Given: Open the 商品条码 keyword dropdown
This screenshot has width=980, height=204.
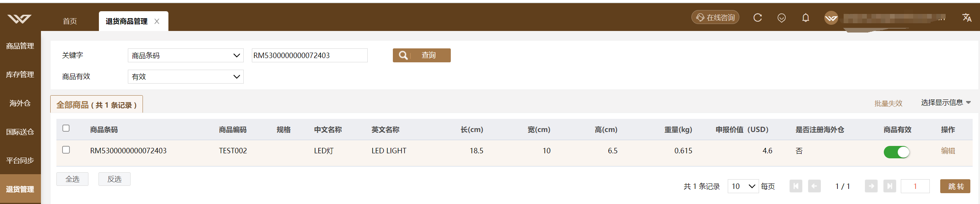Looking at the screenshot, I should pyautogui.click(x=185, y=55).
